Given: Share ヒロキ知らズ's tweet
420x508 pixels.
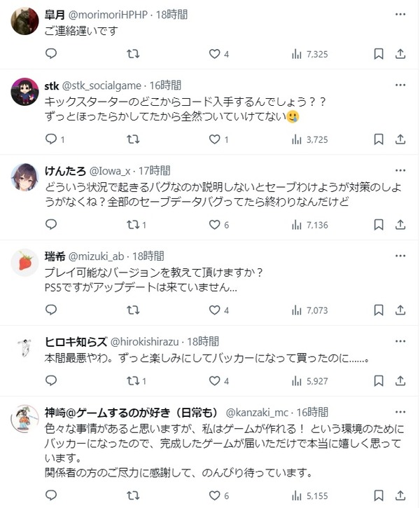Looking at the screenshot, I should tap(400, 380).
